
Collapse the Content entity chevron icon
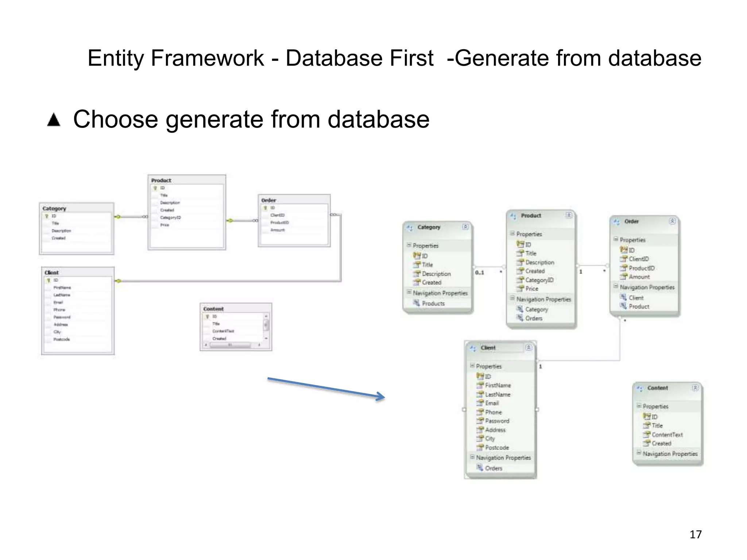coord(695,388)
